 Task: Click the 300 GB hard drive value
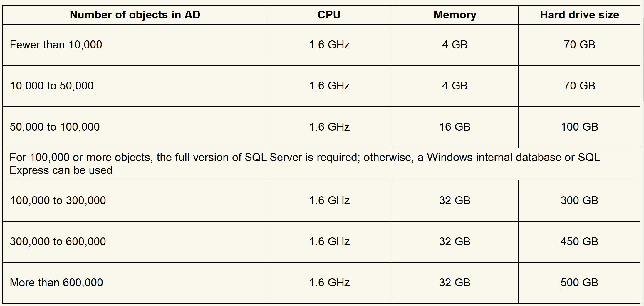tap(579, 201)
